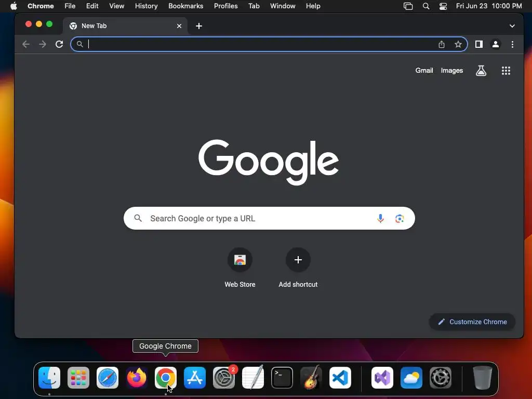Close the New Tab tab
The height and width of the screenshot is (399, 532).
(179, 26)
